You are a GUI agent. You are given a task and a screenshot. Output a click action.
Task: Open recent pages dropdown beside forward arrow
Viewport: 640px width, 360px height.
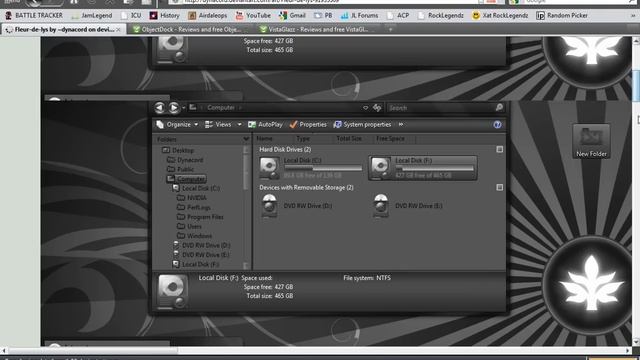coord(184,108)
